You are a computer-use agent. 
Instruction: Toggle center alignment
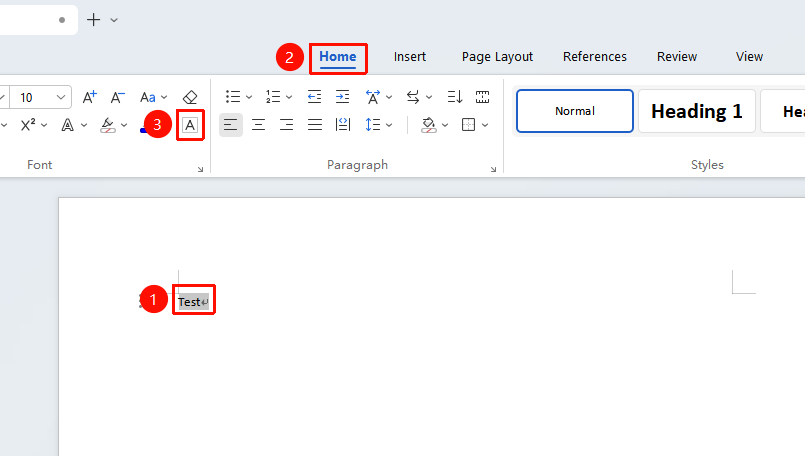tap(258, 125)
